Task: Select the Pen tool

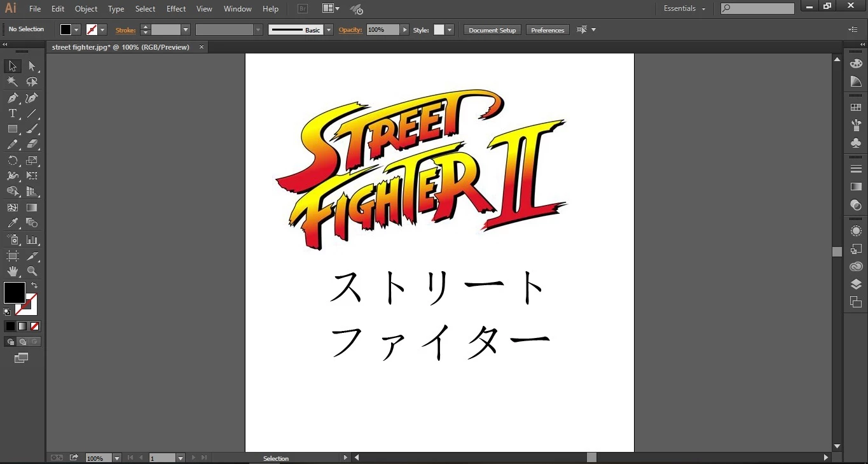Action: [12, 98]
